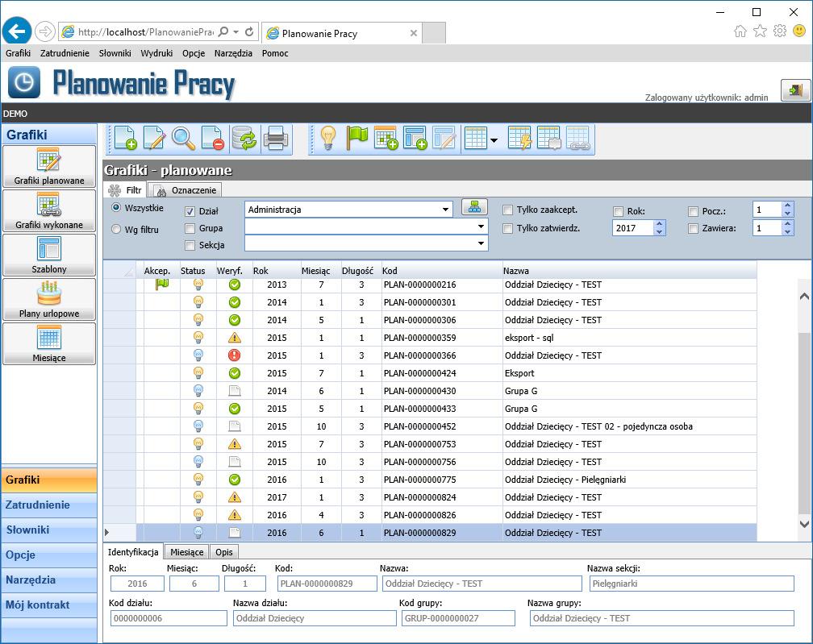Screen dimensions: 813x644
Task: Click the schedule with lightning bolt icon
Action: click(519, 139)
